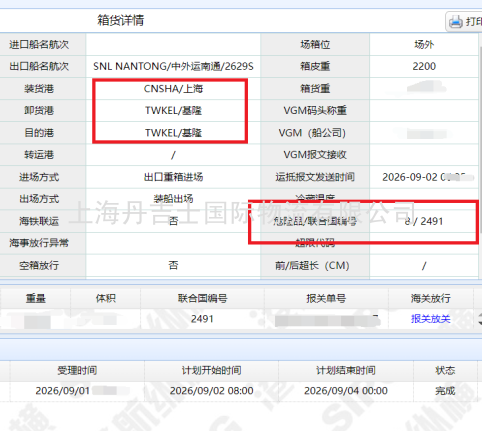482x431 pixels.
Task: Click the vertical scrollbar of the details table
Action: [480, 140]
